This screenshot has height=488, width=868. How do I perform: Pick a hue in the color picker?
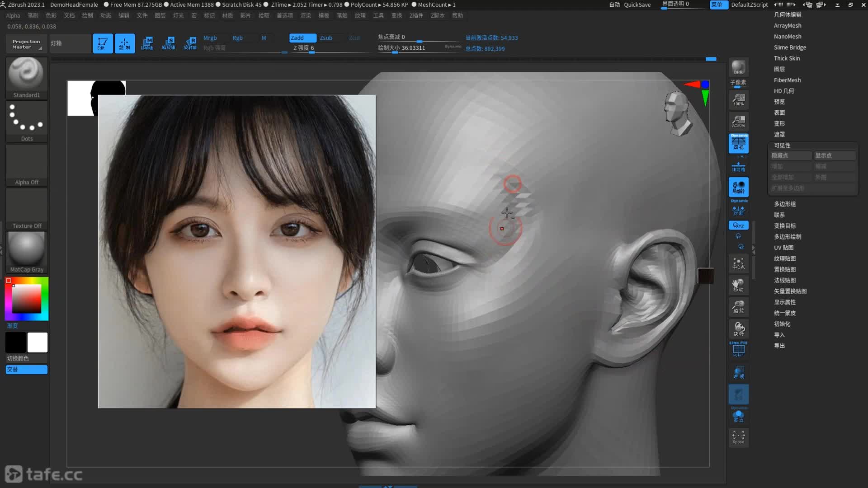point(26,299)
